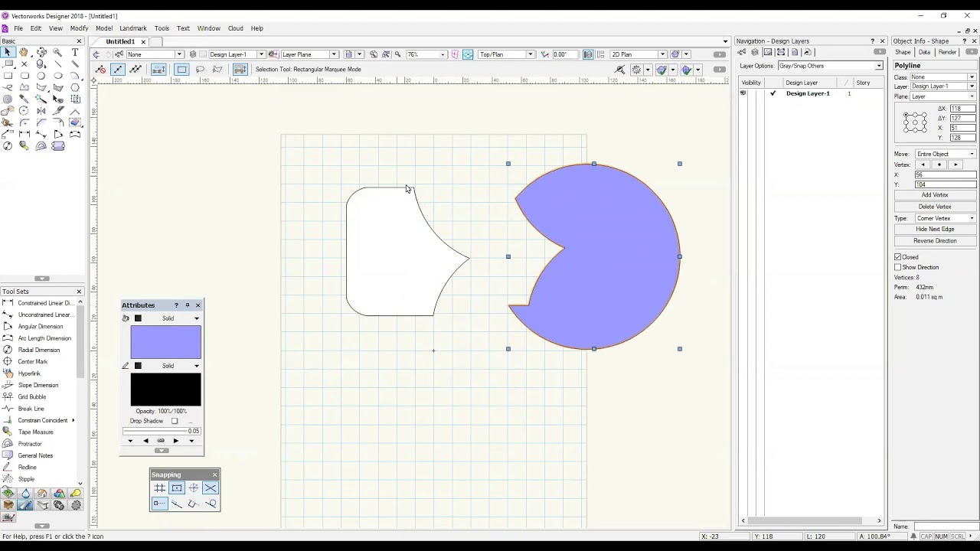The width and height of the screenshot is (980, 551).
Task: Click Disable Interactive Scaling mode icon
Action: click(x=100, y=70)
